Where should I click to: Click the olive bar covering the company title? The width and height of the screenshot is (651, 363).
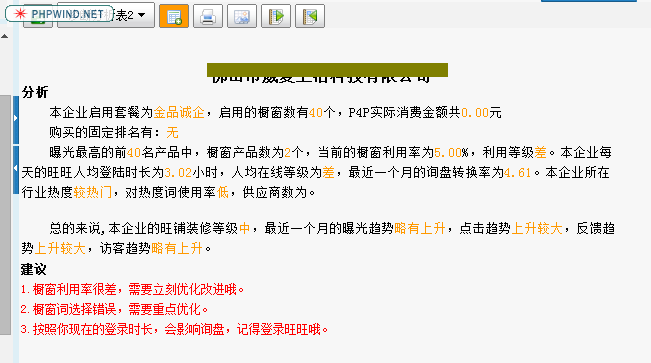pos(327,70)
